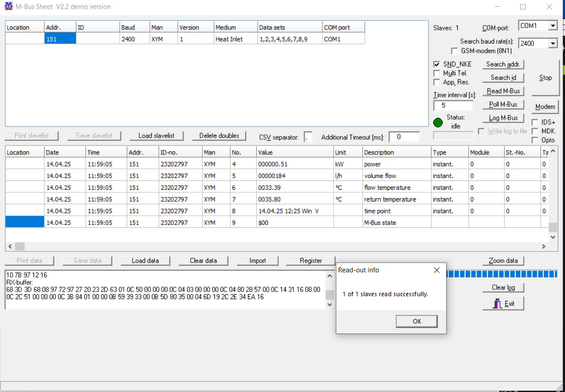Click the data table horizontal scrollbar right arrow

tap(544, 246)
